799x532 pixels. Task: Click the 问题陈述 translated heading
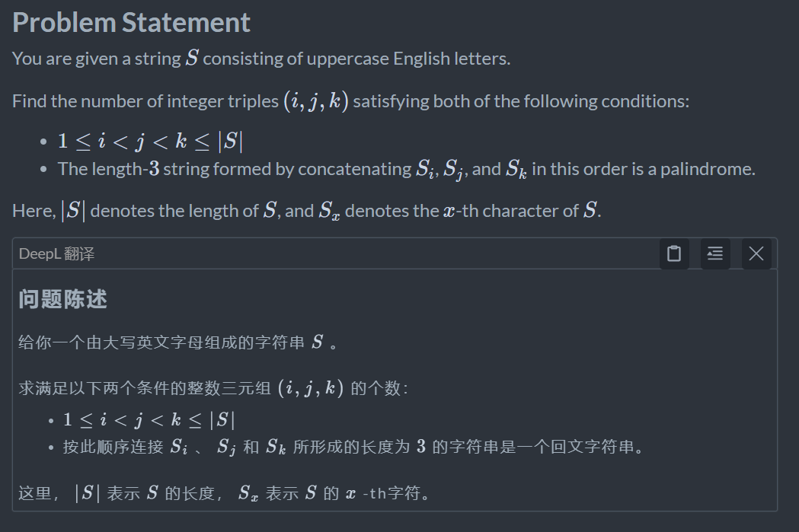62,299
